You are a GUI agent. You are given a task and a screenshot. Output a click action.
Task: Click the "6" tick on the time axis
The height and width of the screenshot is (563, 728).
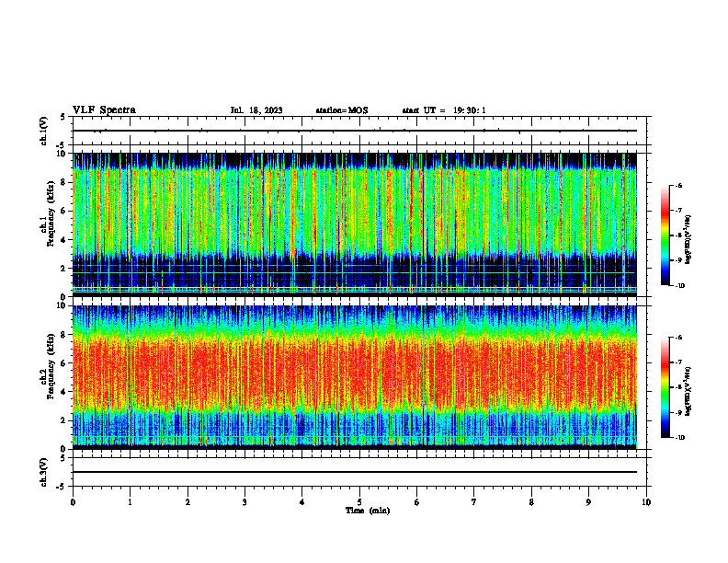click(x=417, y=502)
